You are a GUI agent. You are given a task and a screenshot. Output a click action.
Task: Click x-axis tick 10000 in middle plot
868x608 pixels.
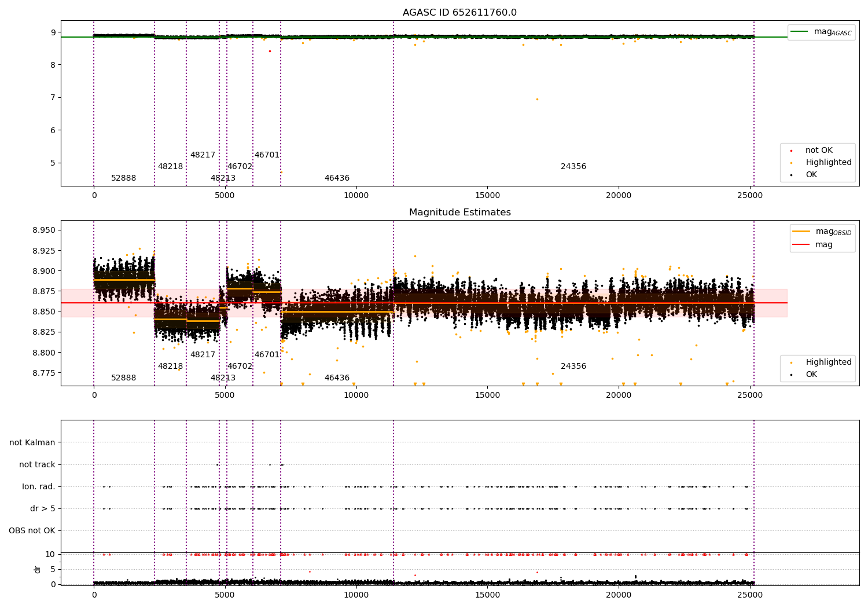click(x=356, y=395)
